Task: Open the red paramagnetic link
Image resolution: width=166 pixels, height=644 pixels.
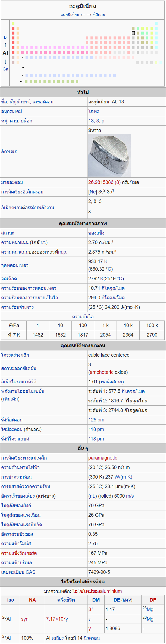Action: [103, 458]
